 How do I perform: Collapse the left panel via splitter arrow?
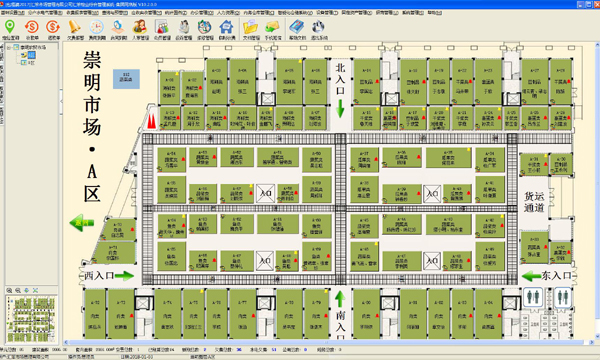point(61,102)
